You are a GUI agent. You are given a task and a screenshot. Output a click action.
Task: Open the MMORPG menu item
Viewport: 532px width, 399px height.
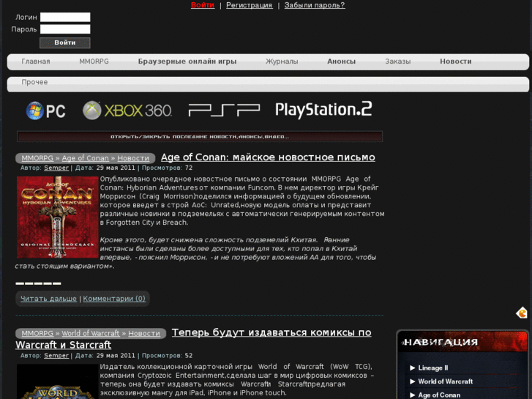pyautogui.click(x=94, y=61)
